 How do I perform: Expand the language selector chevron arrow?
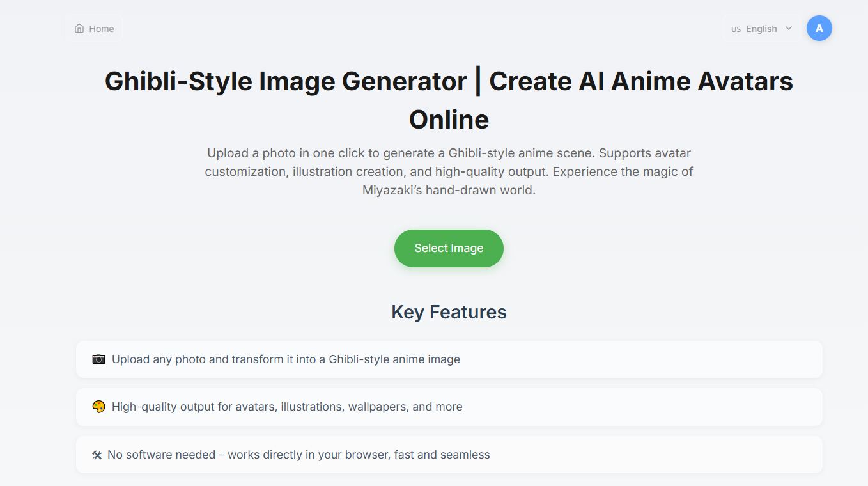tap(789, 28)
